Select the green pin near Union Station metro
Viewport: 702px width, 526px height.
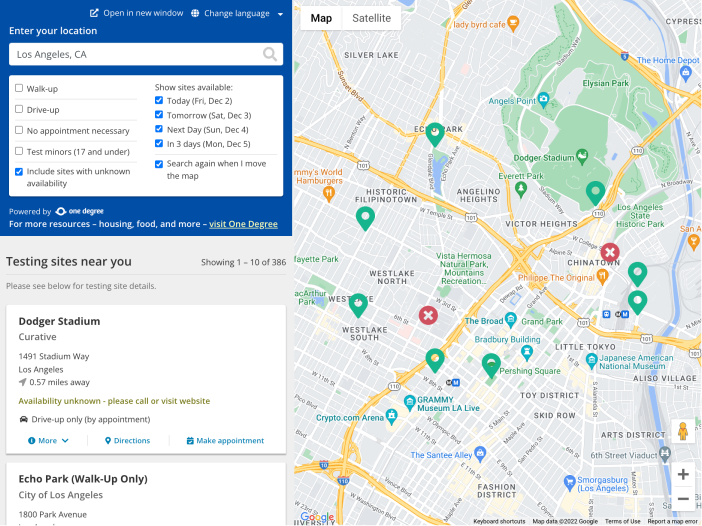[x=638, y=302]
